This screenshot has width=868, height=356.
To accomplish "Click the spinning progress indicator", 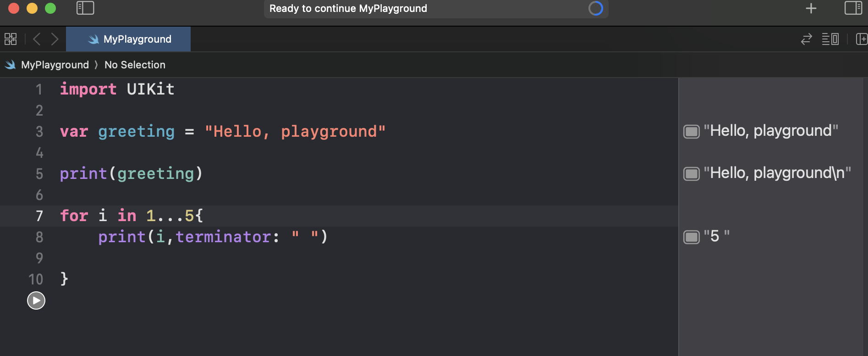I will (x=595, y=8).
